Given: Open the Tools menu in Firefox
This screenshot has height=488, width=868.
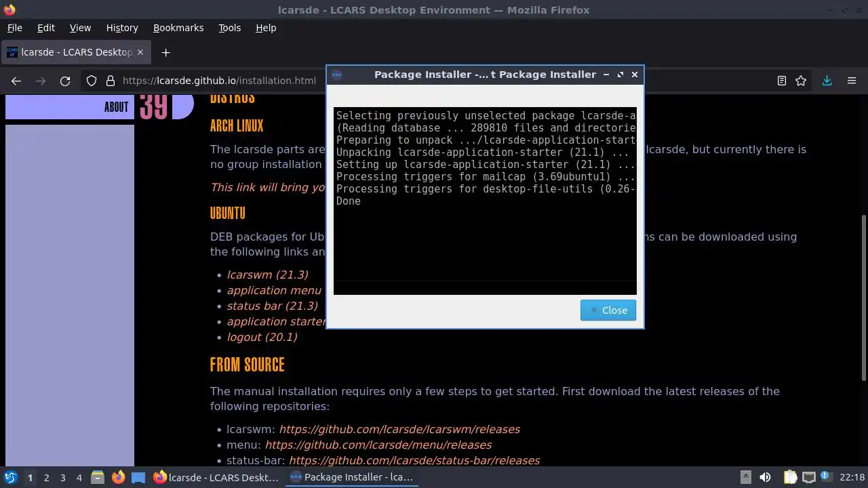Looking at the screenshot, I should pos(230,28).
